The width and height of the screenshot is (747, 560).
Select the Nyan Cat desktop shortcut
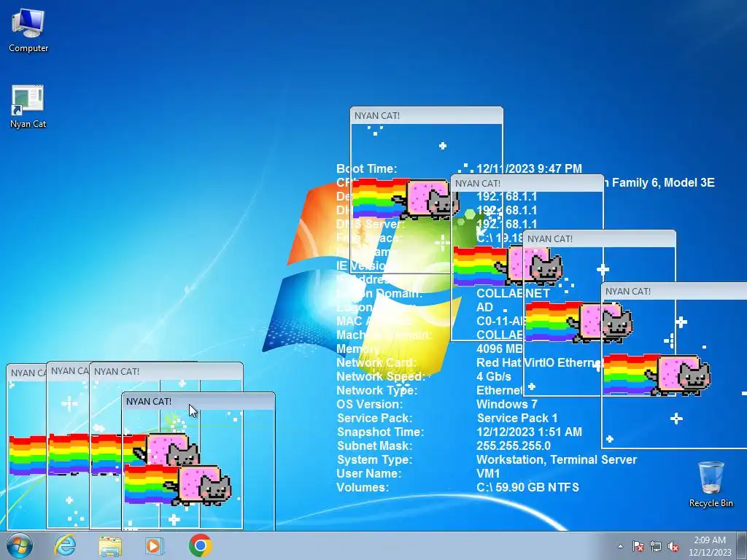[28, 106]
